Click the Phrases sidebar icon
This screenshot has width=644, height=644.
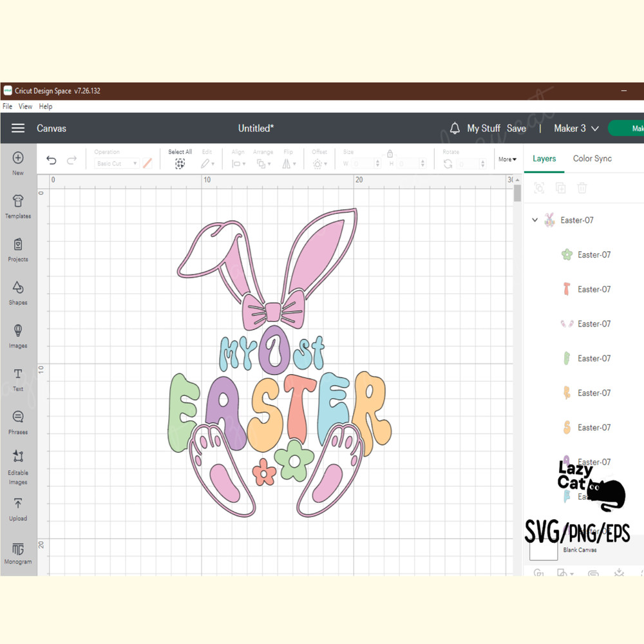[17, 422]
